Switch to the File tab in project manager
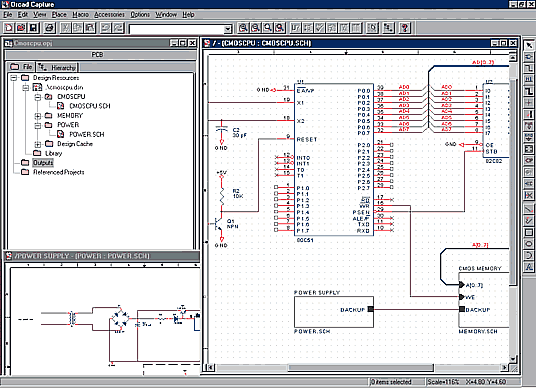This screenshot has width=536, height=388. [x=21, y=67]
